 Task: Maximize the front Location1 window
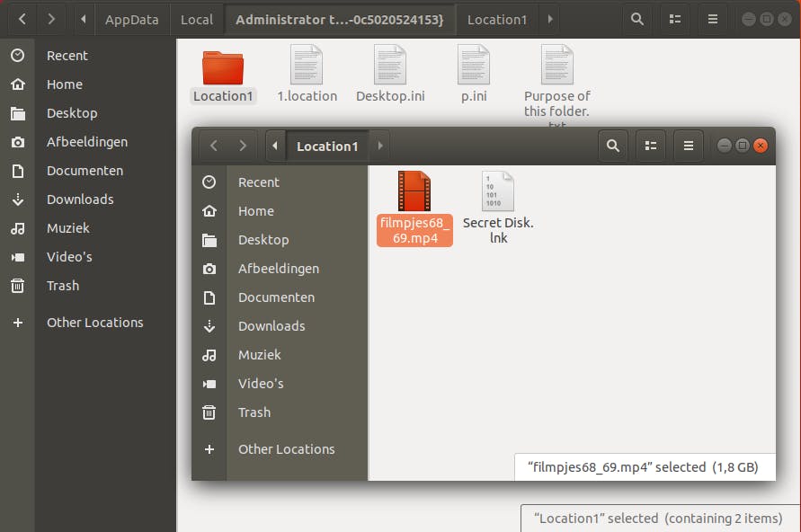tap(743, 146)
